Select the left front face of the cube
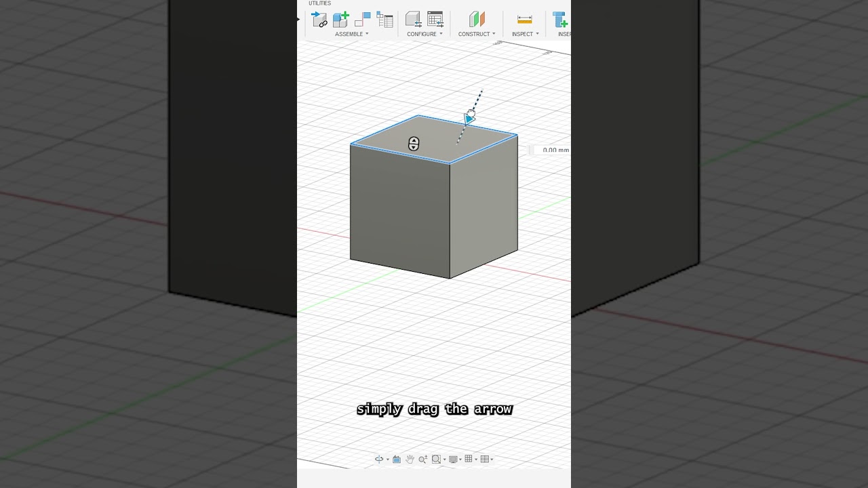 point(400,210)
